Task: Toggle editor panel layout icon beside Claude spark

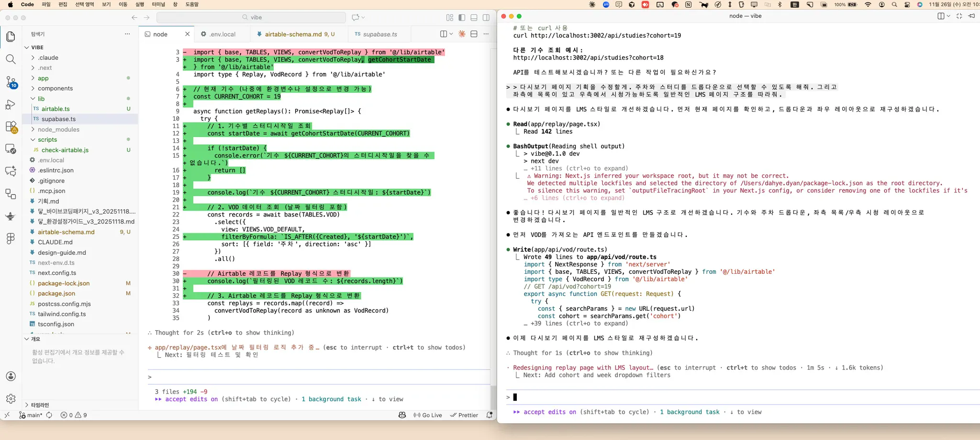Action: pyautogui.click(x=474, y=34)
